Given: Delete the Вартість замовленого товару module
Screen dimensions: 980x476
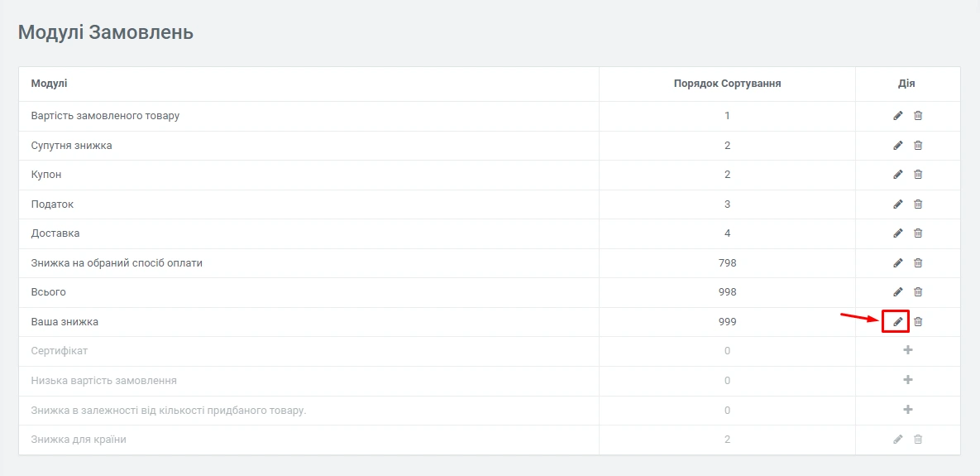Looking at the screenshot, I should click(918, 116).
